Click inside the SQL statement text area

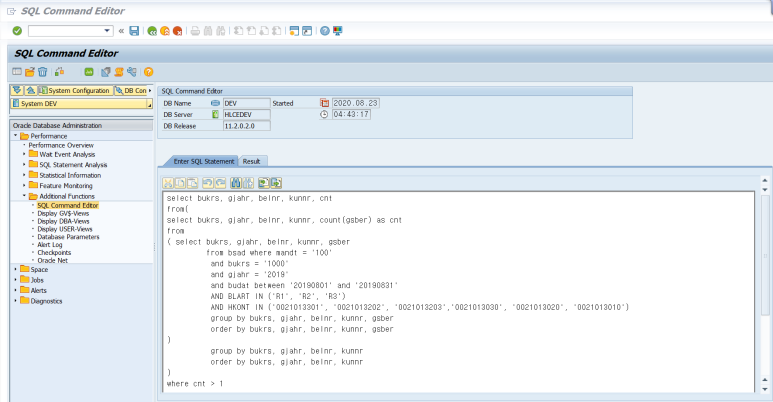[450, 290]
